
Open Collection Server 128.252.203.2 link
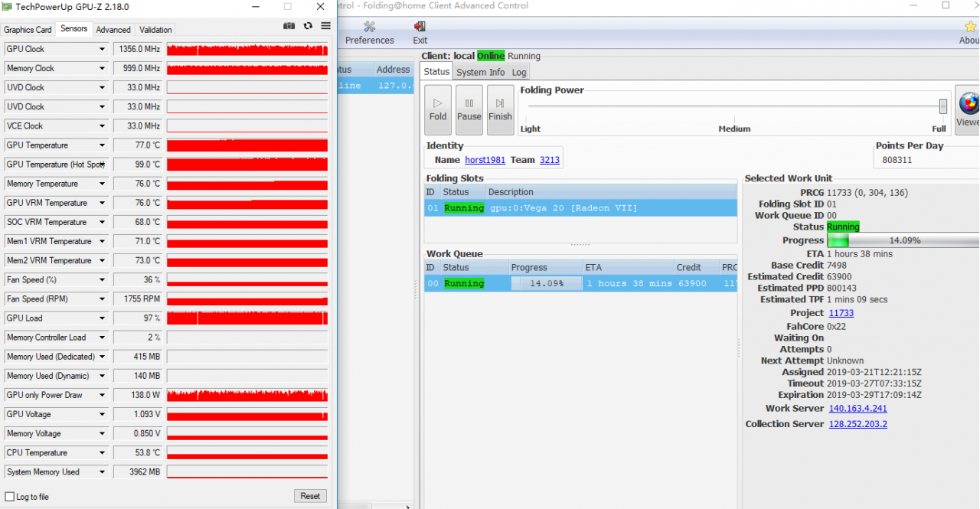(x=858, y=424)
